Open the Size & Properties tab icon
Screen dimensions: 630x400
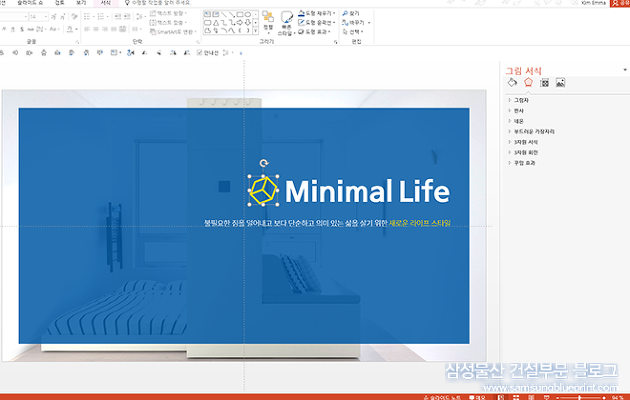coord(544,83)
